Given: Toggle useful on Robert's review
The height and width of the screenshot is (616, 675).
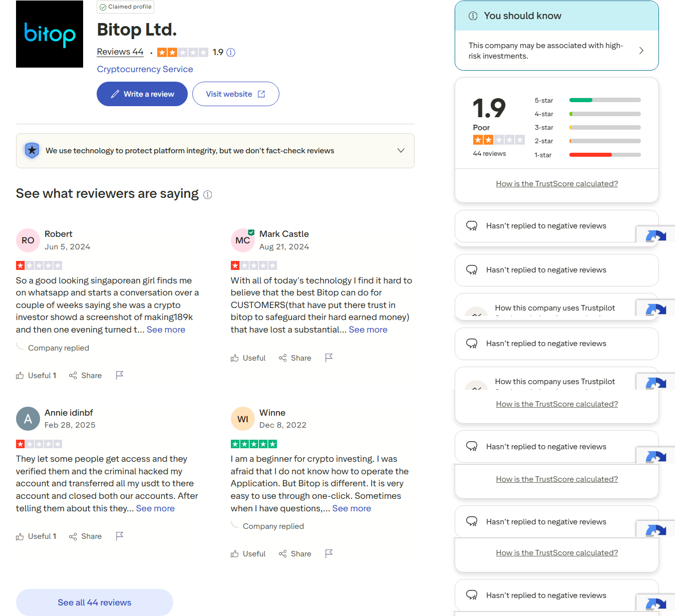Looking at the screenshot, I should (36, 376).
